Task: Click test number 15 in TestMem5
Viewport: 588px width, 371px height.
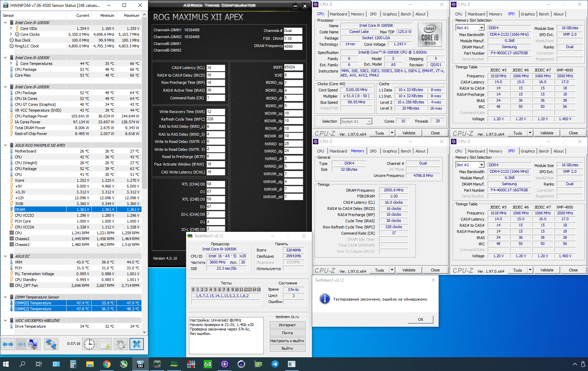Action: click(x=259, y=290)
